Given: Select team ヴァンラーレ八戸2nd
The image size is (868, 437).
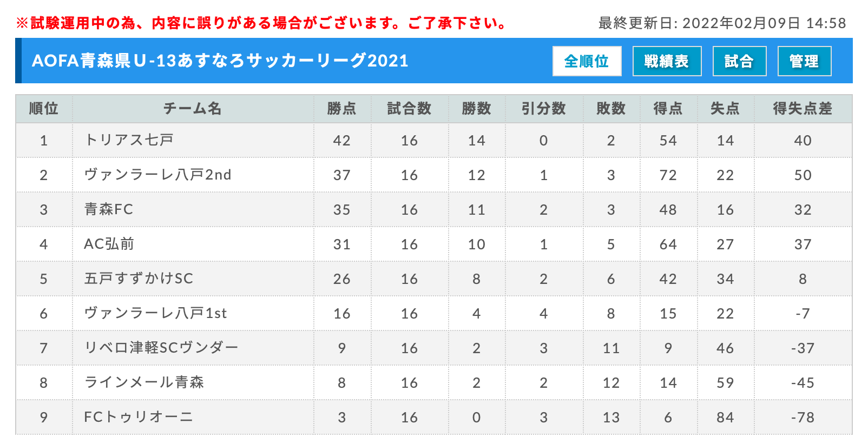Looking at the screenshot, I should [158, 175].
